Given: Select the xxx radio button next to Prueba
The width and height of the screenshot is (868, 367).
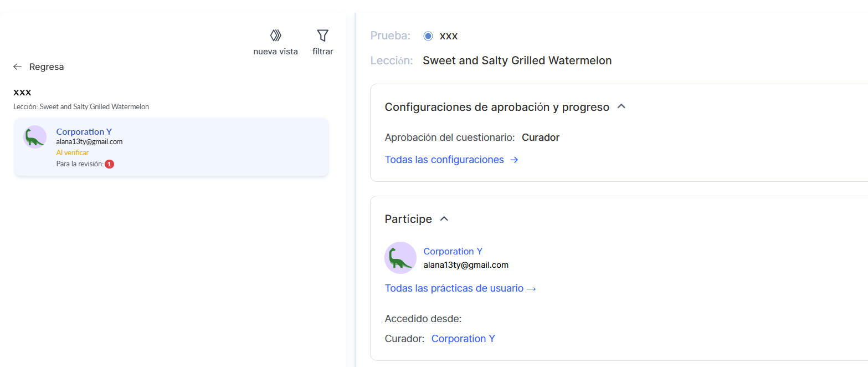Looking at the screenshot, I should click(x=428, y=36).
